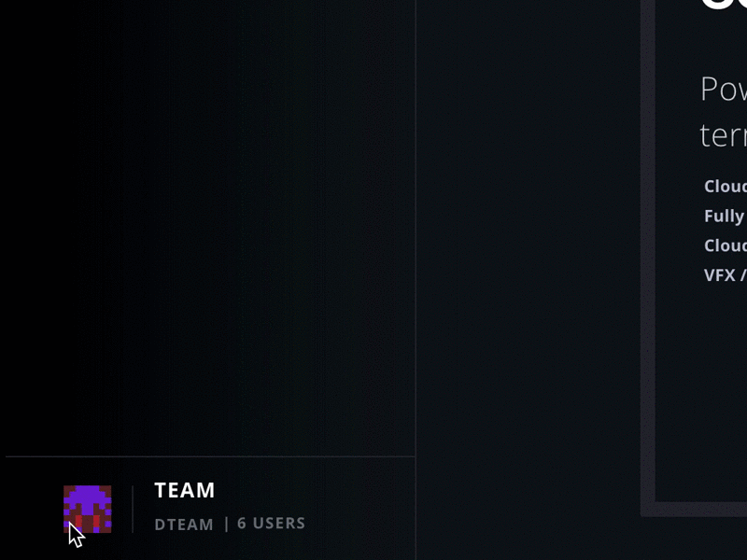747x560 pixels.
Task: Open the pixelated purple team avatar
Action: (x=88, y=509)
